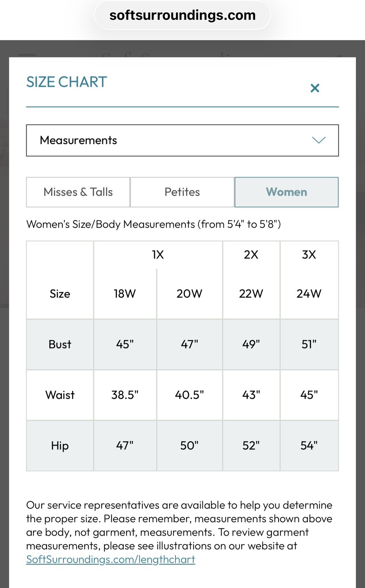Switch to the Misses & Talls tab

(x=78, y=192)
